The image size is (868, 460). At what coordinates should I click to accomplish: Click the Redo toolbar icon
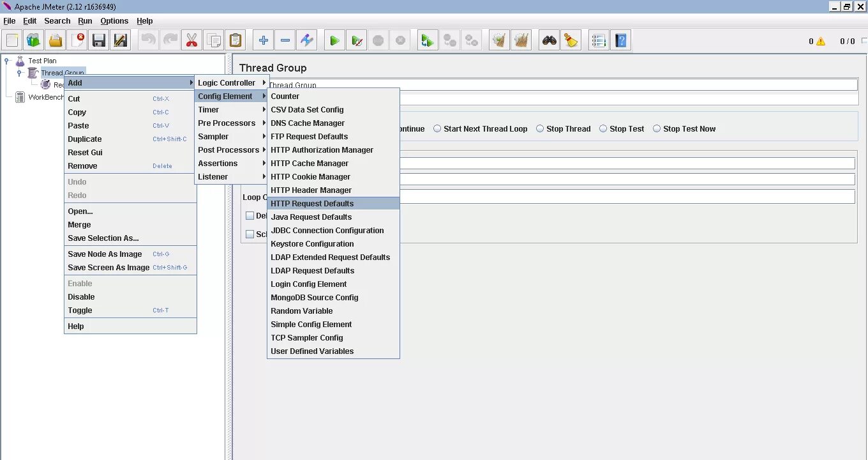coord(170,41)
